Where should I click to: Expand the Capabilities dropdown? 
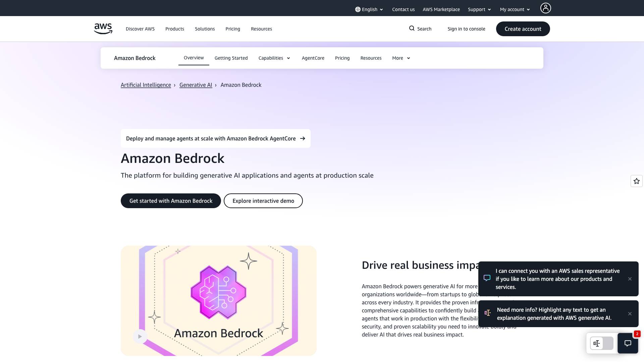tap(274, 58)
